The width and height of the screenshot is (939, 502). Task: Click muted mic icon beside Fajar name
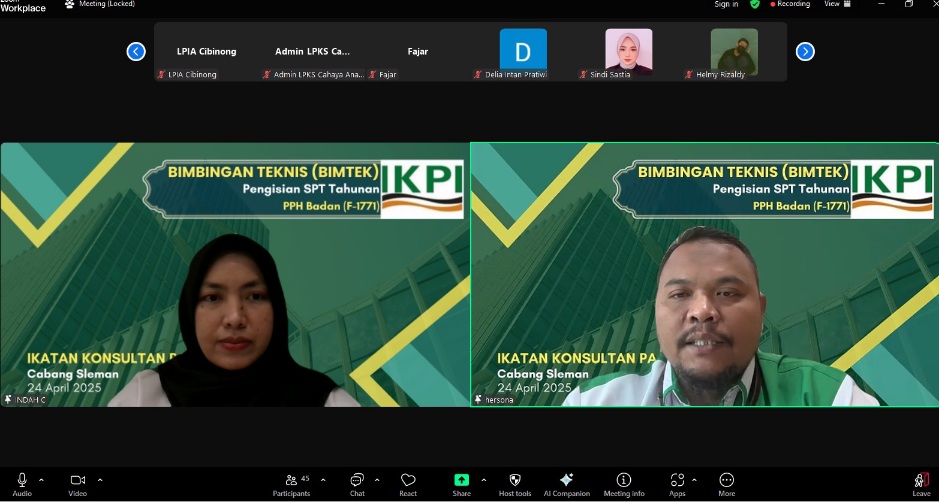click(372, 75)
